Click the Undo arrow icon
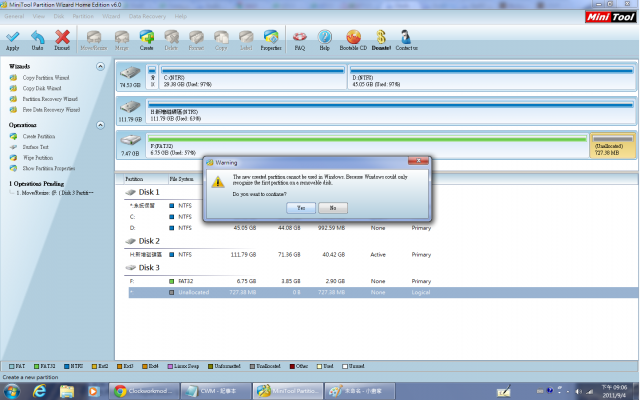Image resolution: width=640 pixels, height=400 pixels. point(38,37)
